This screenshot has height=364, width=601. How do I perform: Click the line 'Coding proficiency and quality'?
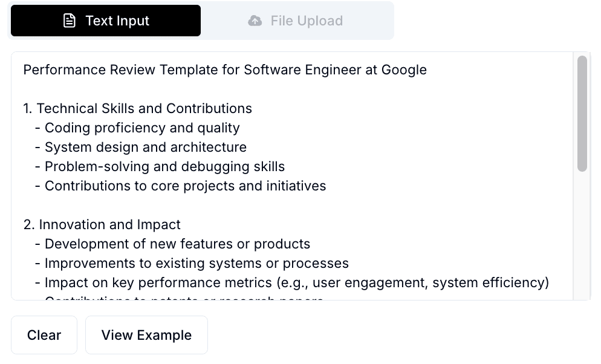pos(141,128)
